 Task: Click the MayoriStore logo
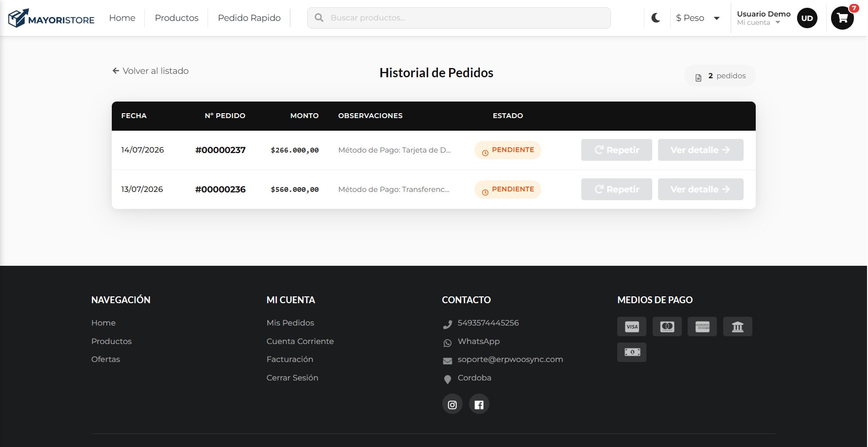tap(51, 18)
